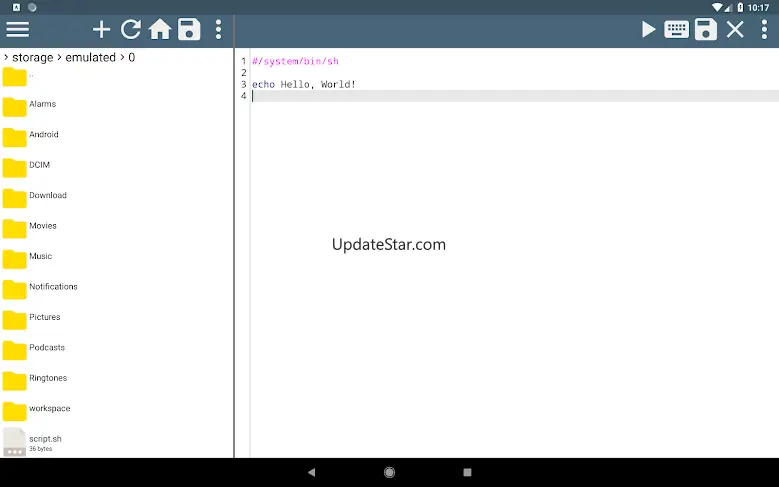Click line number 2 in gutter
779x487 pixels.
(243, 73)
